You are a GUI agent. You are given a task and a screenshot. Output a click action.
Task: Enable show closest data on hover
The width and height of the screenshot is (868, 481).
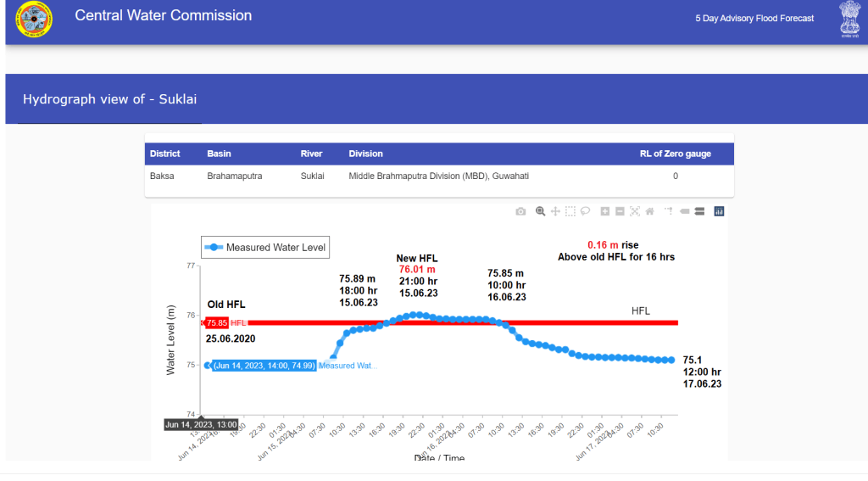685,211
